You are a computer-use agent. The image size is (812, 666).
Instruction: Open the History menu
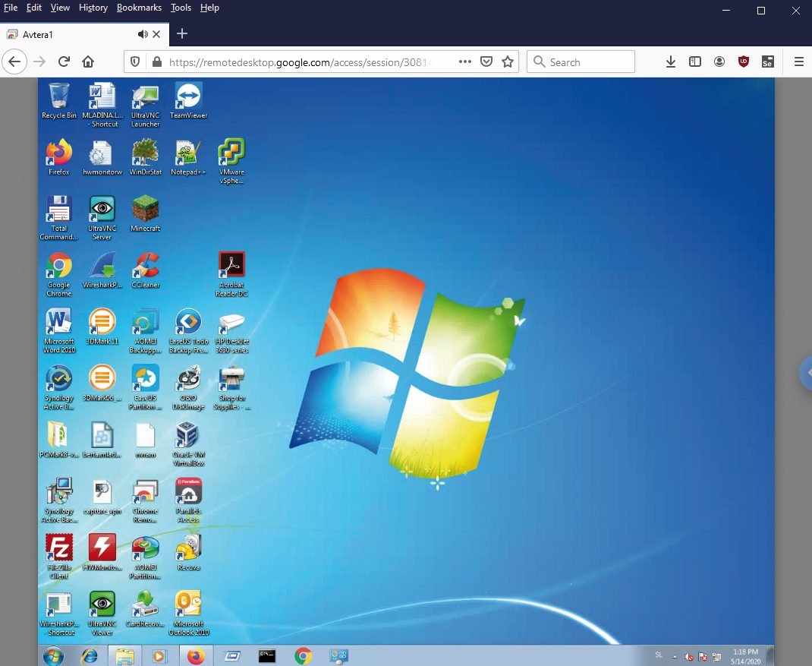(93, 8)
